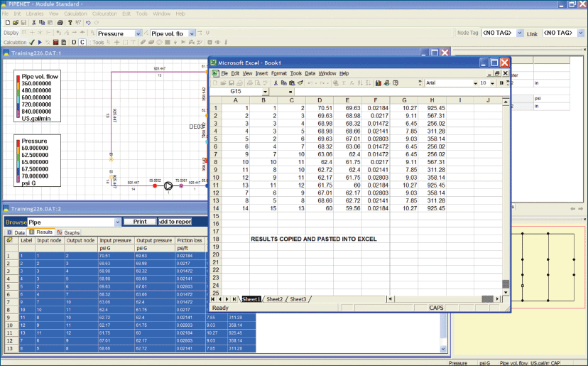Open the font size dropdown in Excel

(x=492, y=83)
